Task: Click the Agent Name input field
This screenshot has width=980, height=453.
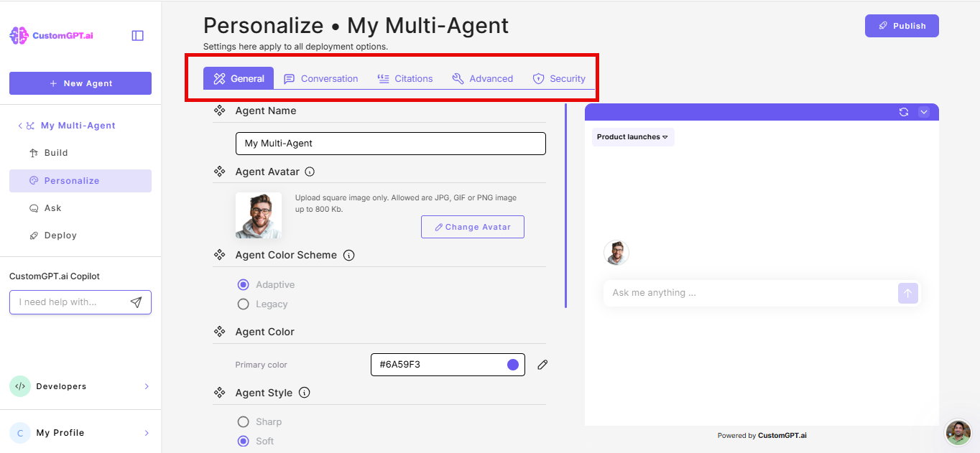Action: click(x=390, y=143)
